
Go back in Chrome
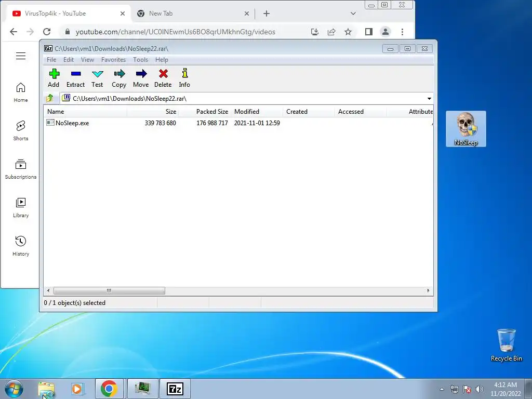pos(14,32)
